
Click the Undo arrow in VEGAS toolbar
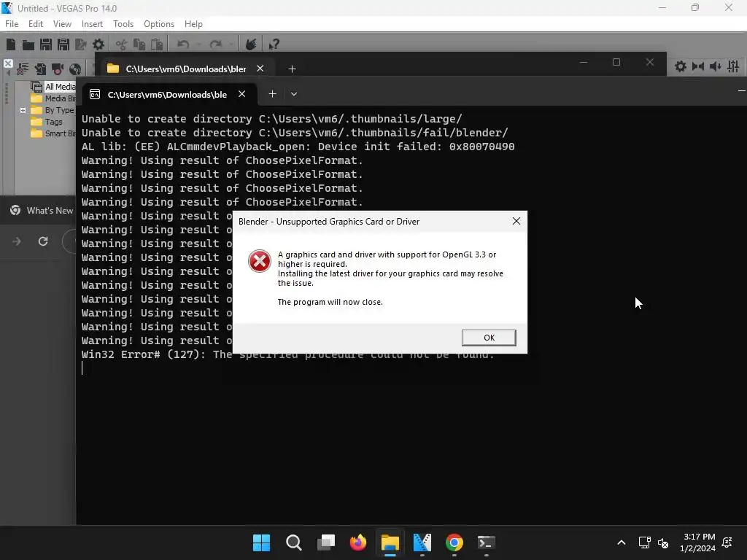(x=183, y=44)
